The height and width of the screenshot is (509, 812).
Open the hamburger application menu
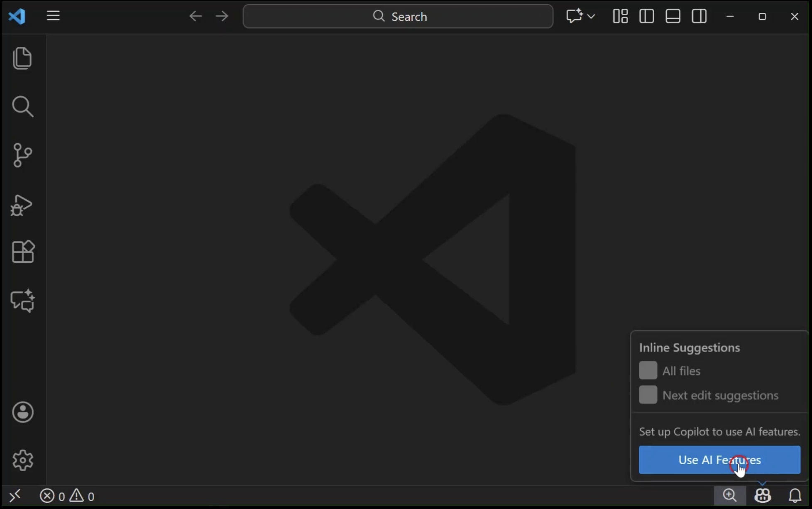[x=53, y=16]
